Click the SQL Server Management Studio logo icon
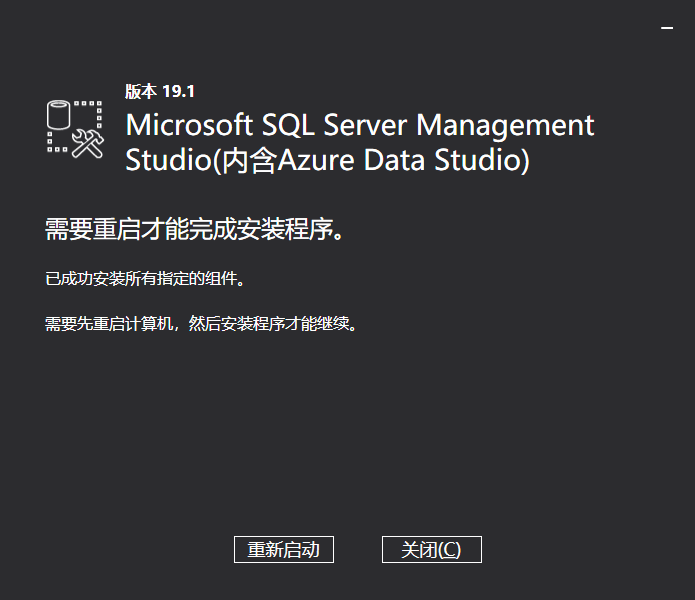 click(75, 129)
